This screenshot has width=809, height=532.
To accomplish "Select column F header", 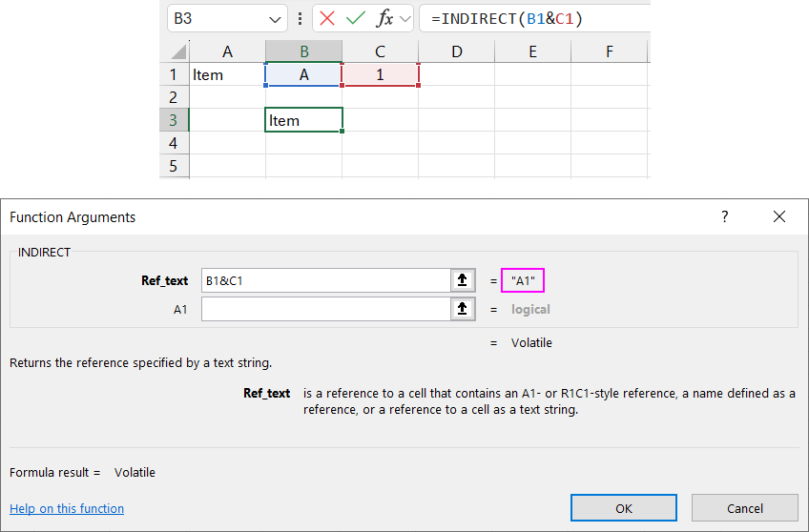I will (610, 51).
